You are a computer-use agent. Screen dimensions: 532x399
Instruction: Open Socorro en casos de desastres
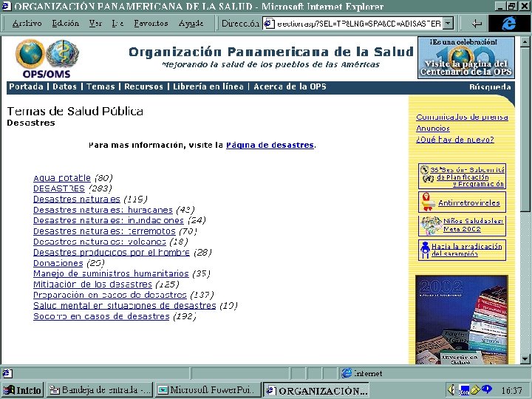101,316
